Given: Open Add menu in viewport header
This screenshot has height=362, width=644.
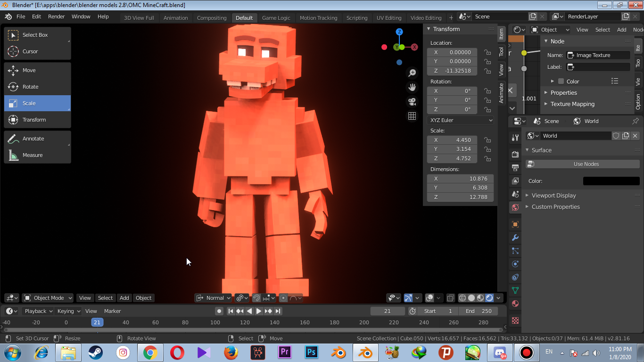Looking at the screenshot, I should coord(124,298).
